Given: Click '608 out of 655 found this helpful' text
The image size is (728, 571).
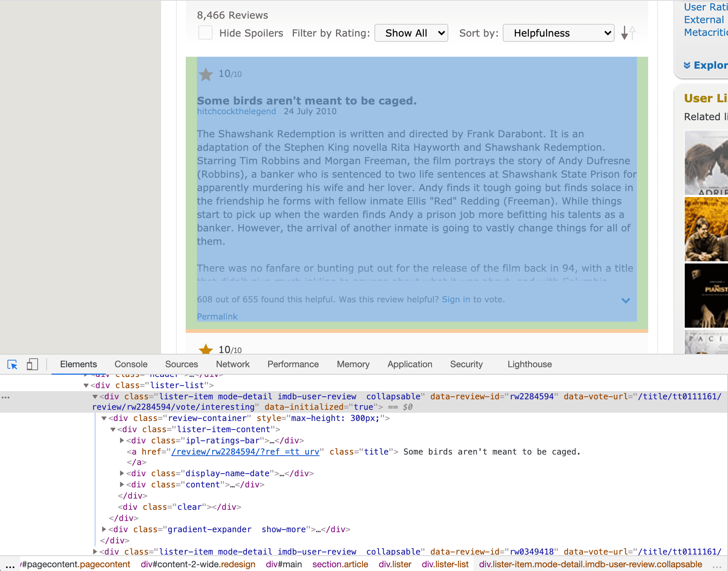Looking at the screenshot, I should point(267,300).
